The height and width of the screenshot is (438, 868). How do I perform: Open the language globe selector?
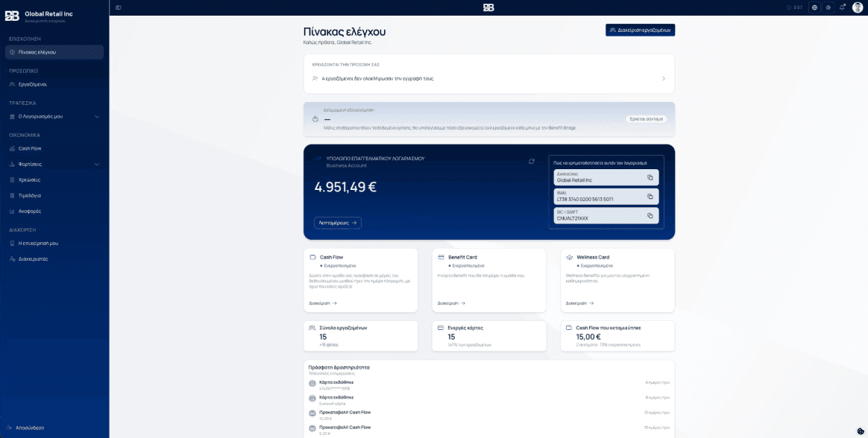tap(814, 7)
